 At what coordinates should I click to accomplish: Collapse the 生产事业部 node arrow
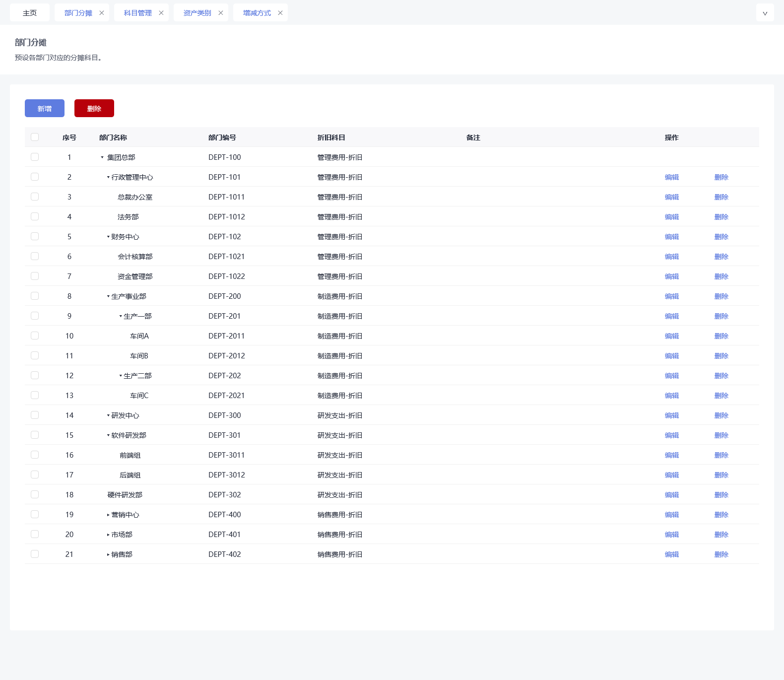coord(108,296)
